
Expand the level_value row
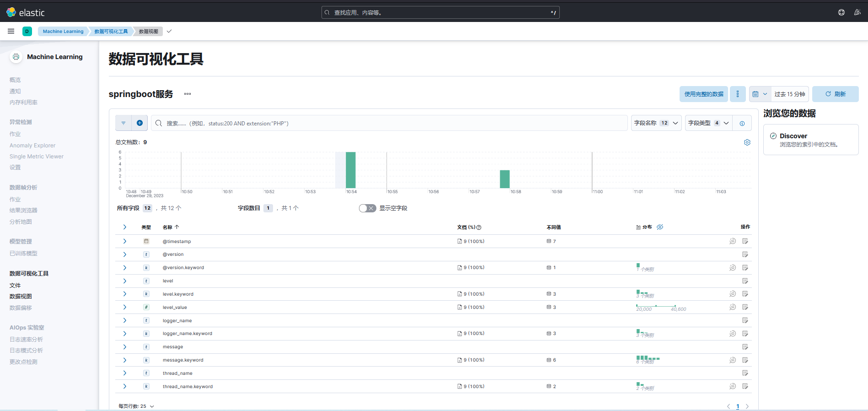[x=124, y=307]
